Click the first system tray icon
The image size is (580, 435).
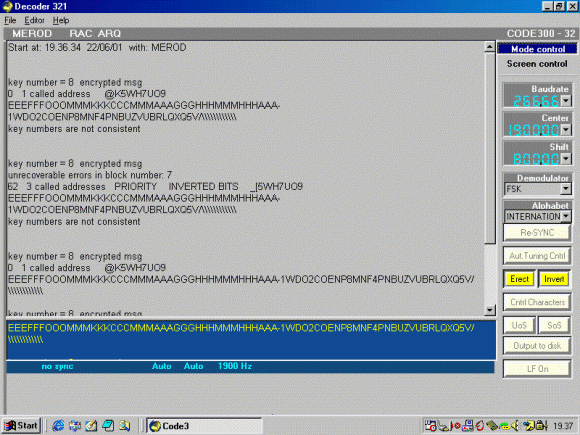(430, 426)
